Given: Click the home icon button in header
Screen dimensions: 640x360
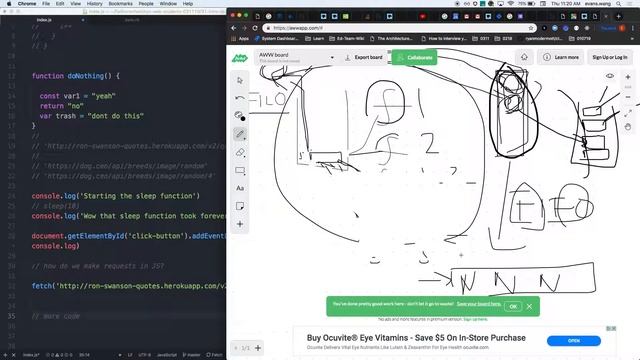Looking at the screenshot, I should 524,57.
